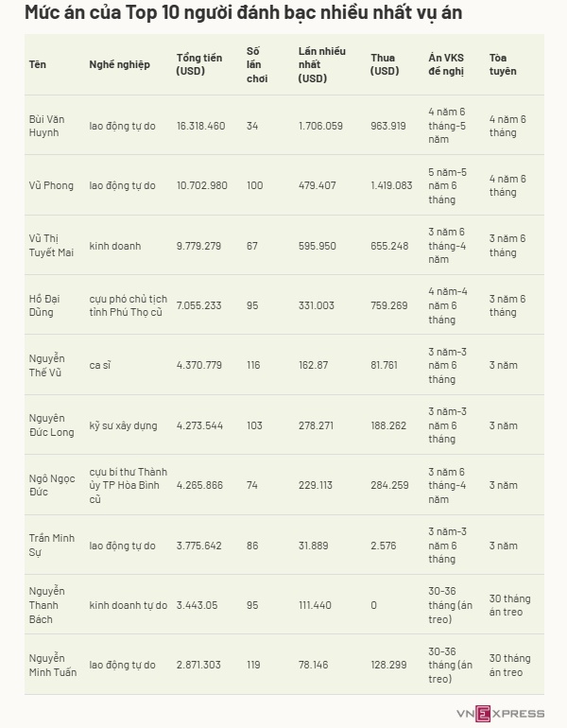Click the table title heading text
The image size is (567, 728).
244,12
